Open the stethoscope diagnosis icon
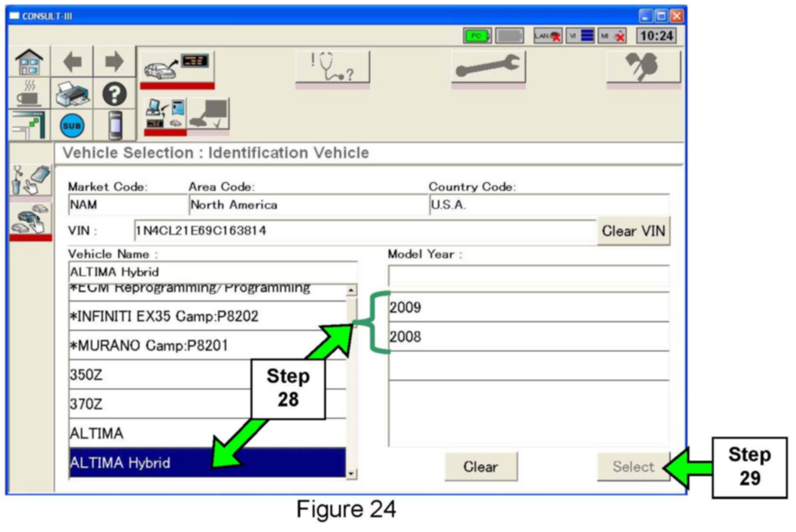Screen dimensions: 796x532 coord(332,68)
